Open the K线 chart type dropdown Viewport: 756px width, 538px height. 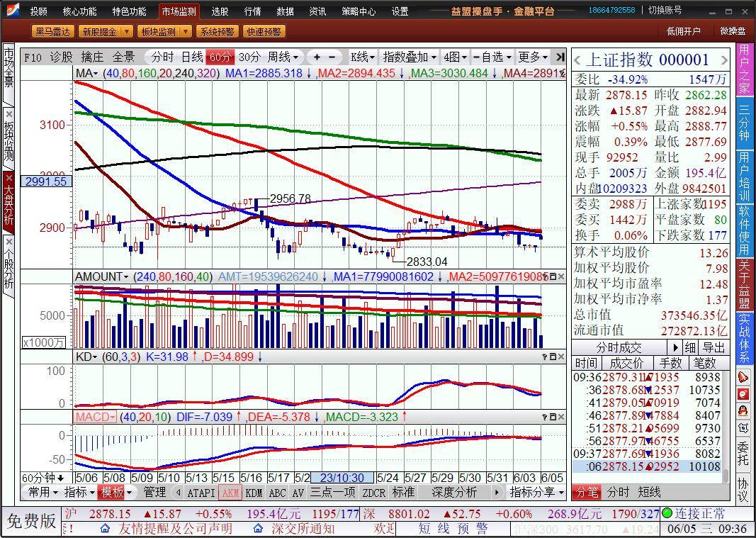pos(363,57)
